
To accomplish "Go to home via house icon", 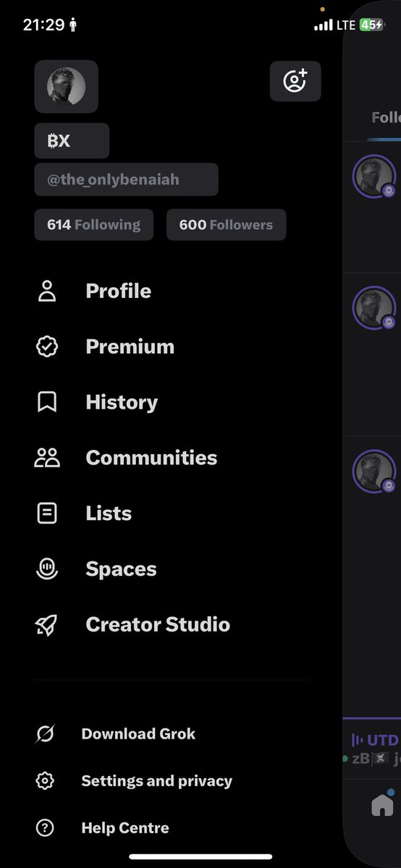I will click(x=382, y=805).
